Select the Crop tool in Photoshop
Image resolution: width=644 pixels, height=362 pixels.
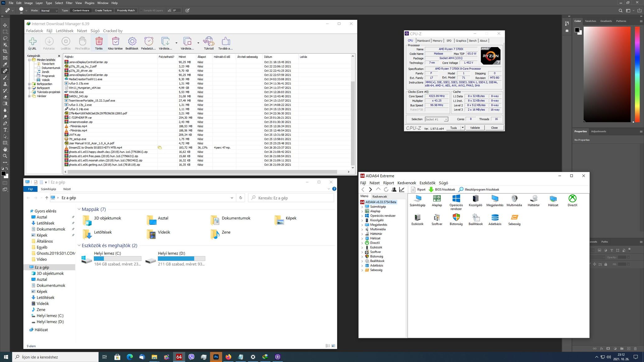tap(5, 51)
